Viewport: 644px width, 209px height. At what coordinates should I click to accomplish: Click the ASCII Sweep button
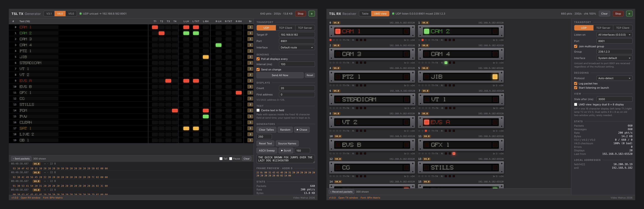(x=267, y=151)
